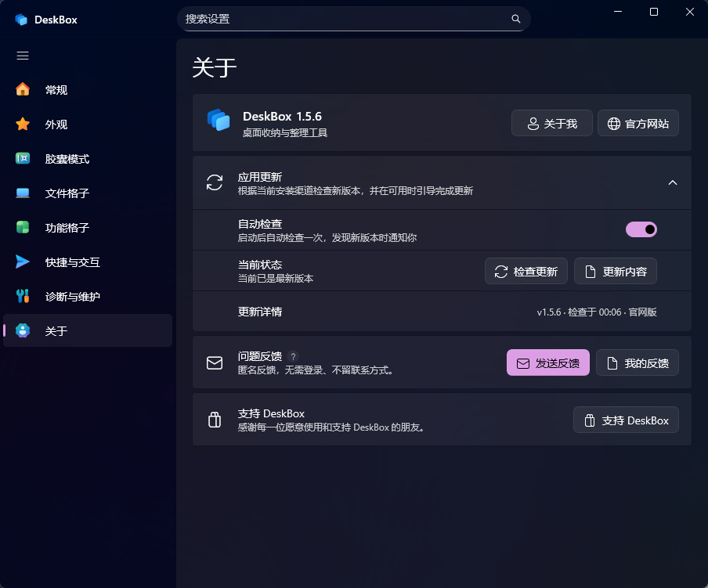Click the 'v1.5.6 · 检查于 00:06 · 官网版' text
This screenshot has height=588, width=708.
tap(597, 312)
